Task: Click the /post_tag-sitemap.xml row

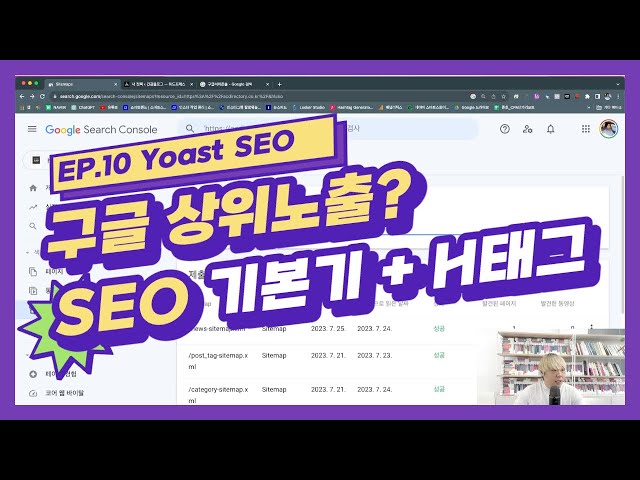Action: [327, 361]
